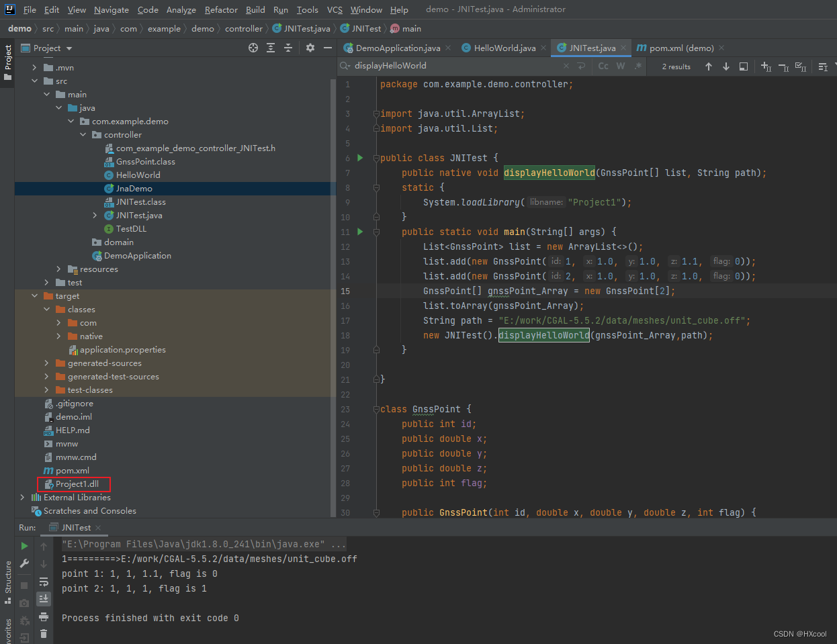Image resolution: width=837 pixels, height=644 pixels.
Task: Click the Project side tab
Action: [x=8, y=62]
